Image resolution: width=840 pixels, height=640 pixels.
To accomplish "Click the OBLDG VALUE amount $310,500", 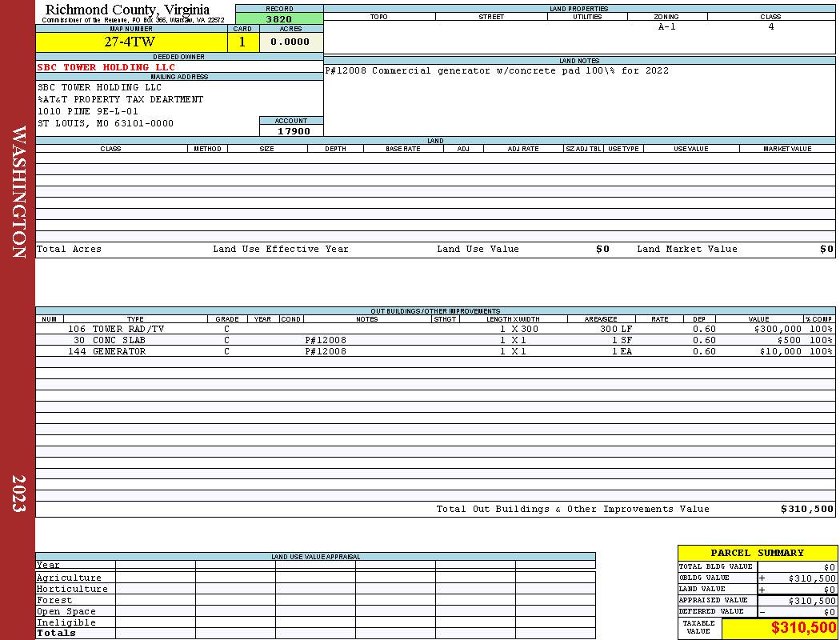I will coord(812,578).
